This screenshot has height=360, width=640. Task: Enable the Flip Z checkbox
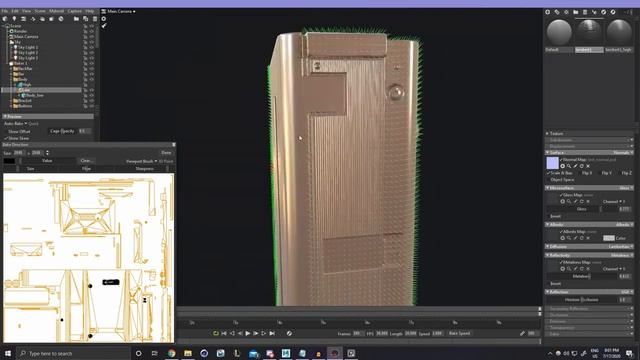click(x=619, y=173)
